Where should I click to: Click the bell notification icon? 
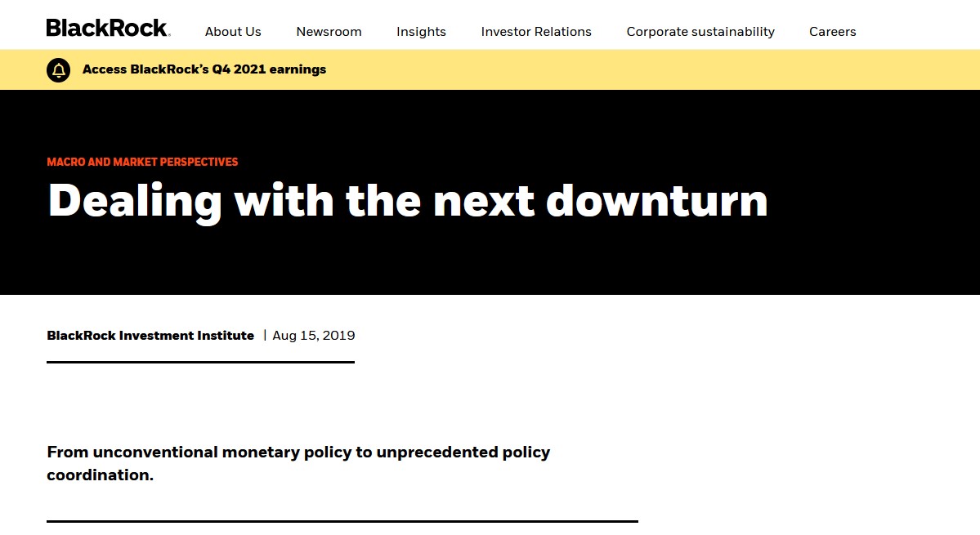pyautogui.click(x=59, y=70)
